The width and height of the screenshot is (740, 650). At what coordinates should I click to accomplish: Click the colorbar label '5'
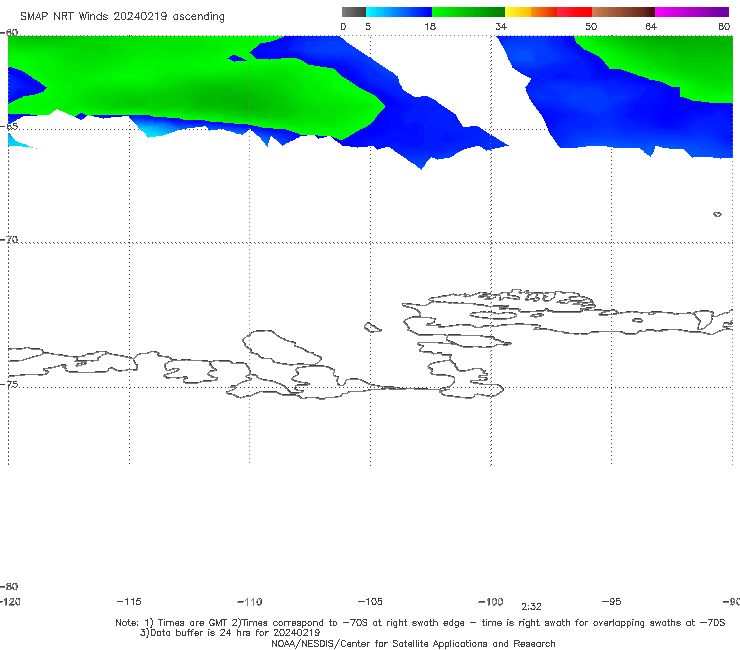point(368,26)
